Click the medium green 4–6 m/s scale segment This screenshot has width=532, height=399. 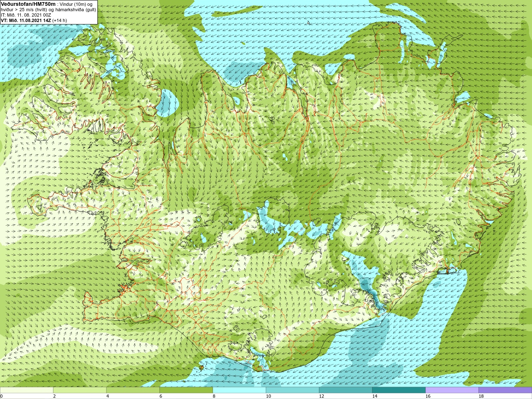pos(133,390)
